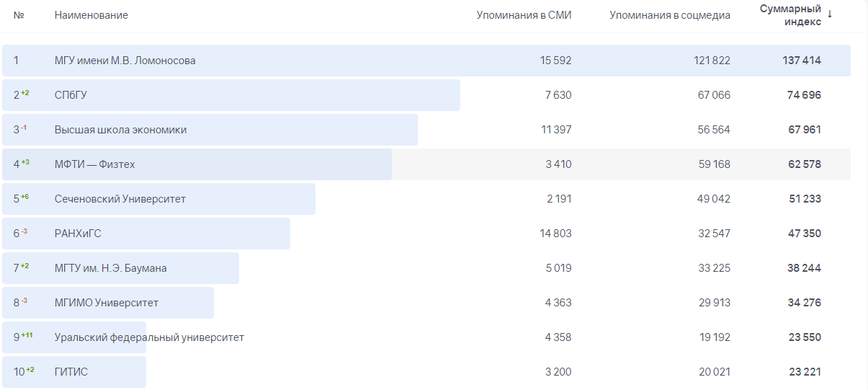868x390 pixels.
Task: Click ГИТИС in the list
Action: pos(71,372)
